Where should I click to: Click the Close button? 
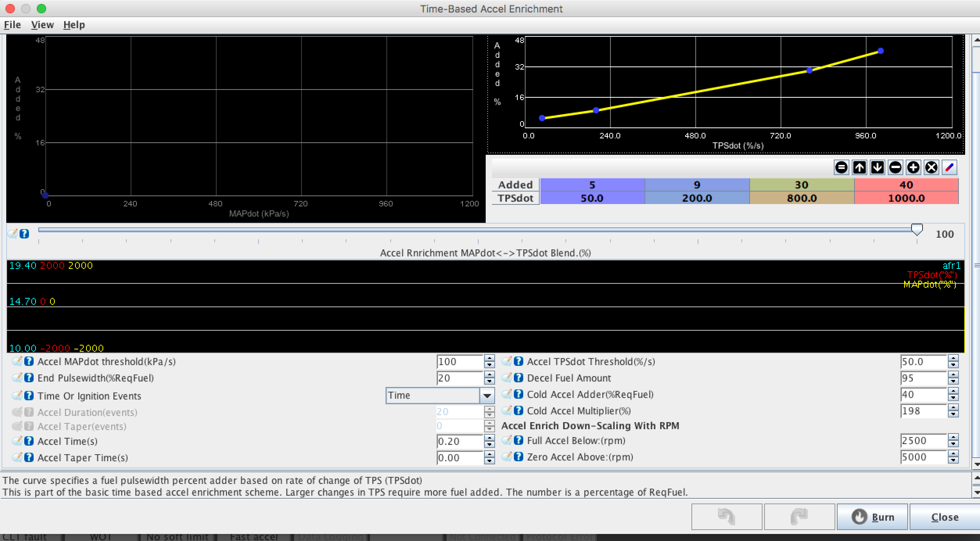944,517
